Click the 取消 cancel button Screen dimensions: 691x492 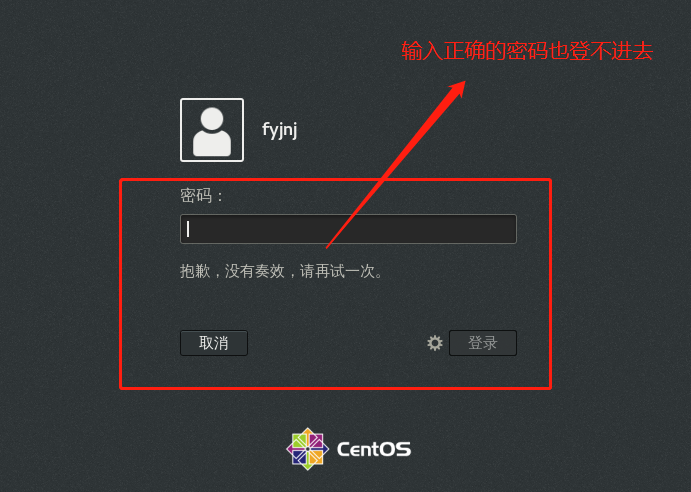tap(214, 343)
